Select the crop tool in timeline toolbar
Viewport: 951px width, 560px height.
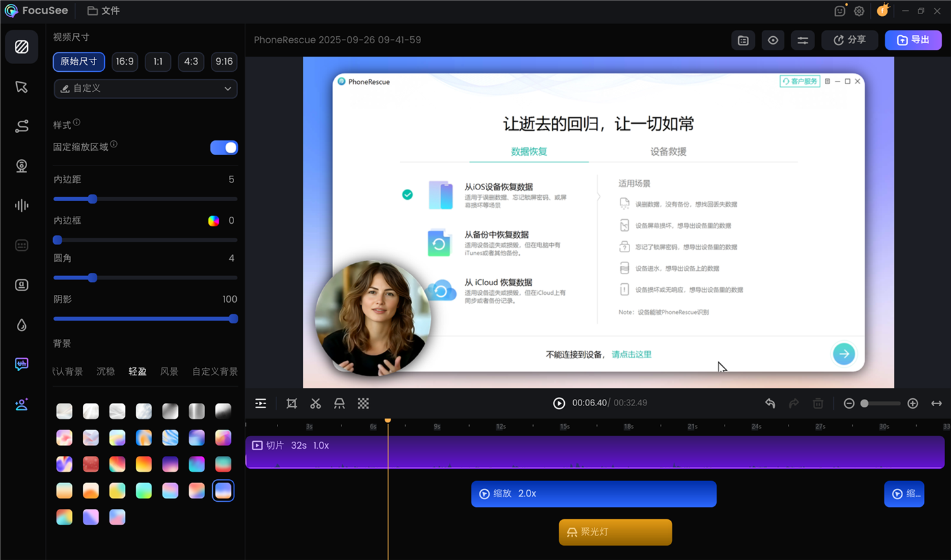click(x=291, y=403)
